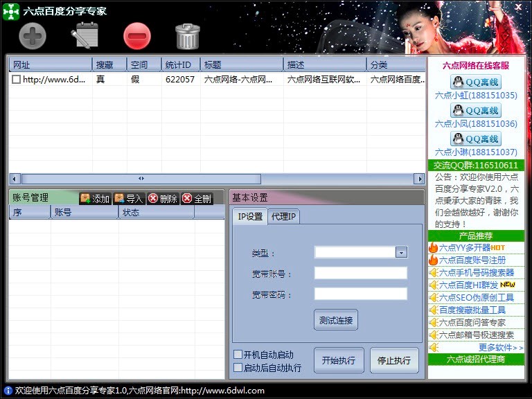Close the window with X button
Screen dimensions: 532x399
518,7
